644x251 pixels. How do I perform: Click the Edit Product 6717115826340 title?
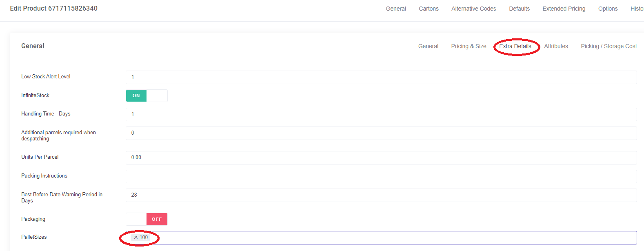point(54,9)
